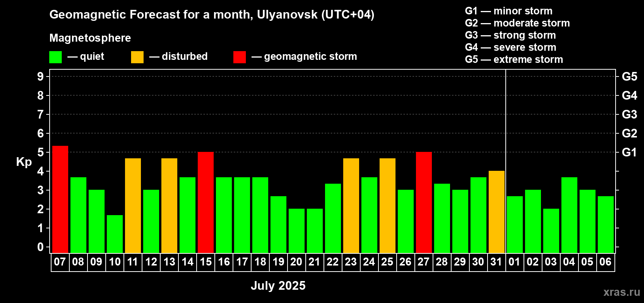The width and height of the screenshot is (644, 303).
Task: Click the 'G5 — extreme storm' legend text
Action: pyautogui.click(x=514, y=59)
